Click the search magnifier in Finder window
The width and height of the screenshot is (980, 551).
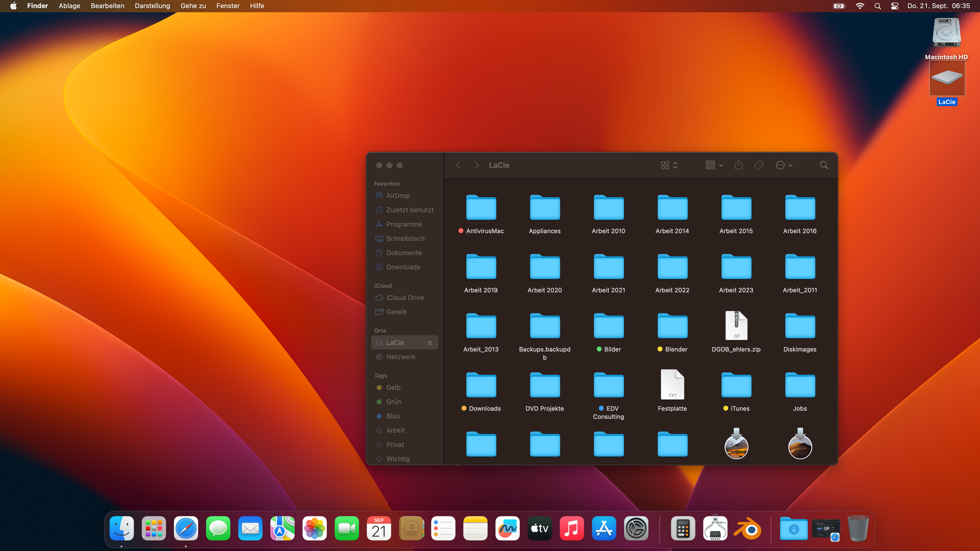(824, 165)
